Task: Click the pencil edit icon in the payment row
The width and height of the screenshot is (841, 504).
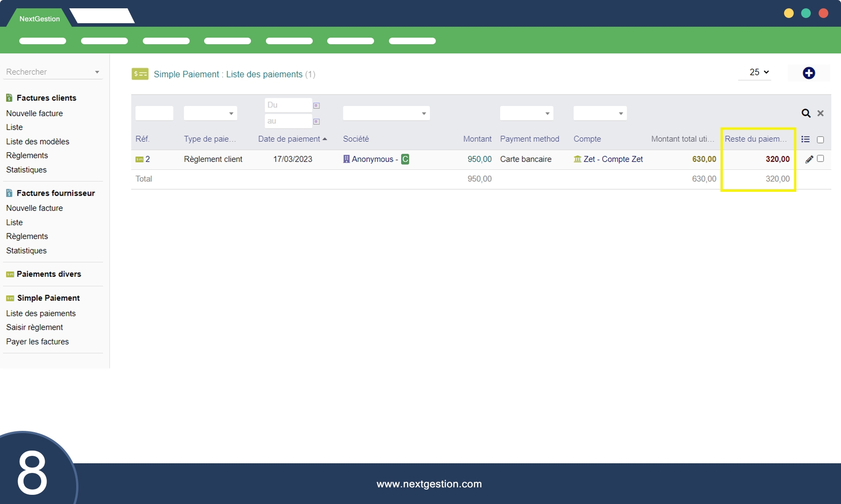Action: tap(809, 159)
